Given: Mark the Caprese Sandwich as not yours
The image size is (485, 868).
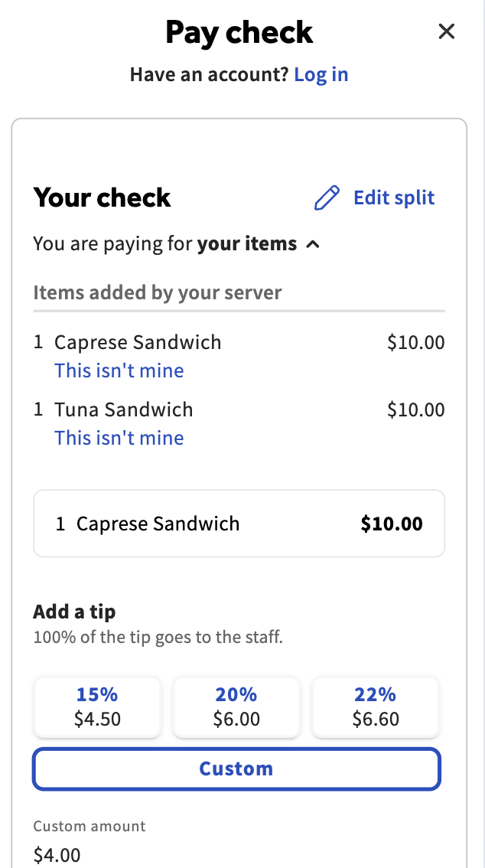Looking at the screenshot, I should (x=119, y=370).
